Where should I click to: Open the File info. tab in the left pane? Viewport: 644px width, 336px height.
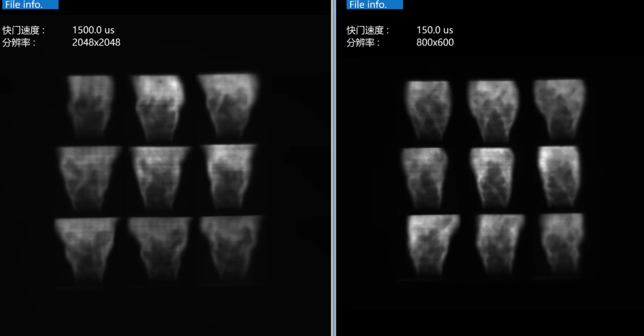coord(29,5)
